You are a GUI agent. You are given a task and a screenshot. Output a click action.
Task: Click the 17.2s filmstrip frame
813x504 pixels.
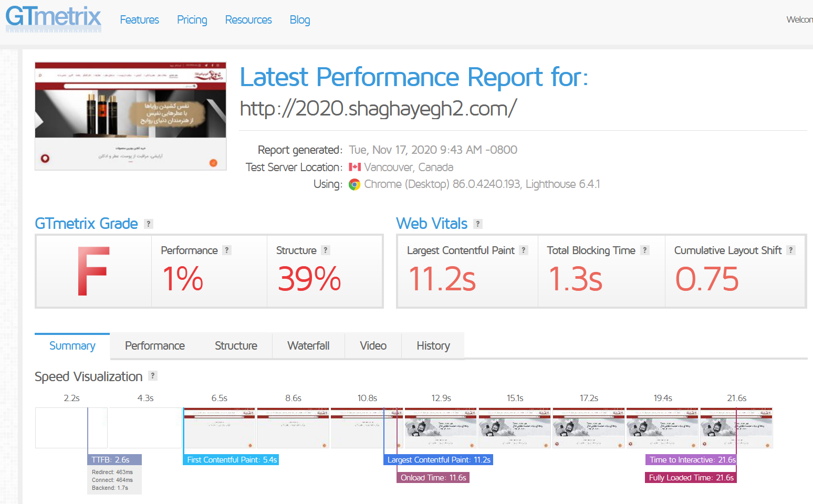point(589,428)
